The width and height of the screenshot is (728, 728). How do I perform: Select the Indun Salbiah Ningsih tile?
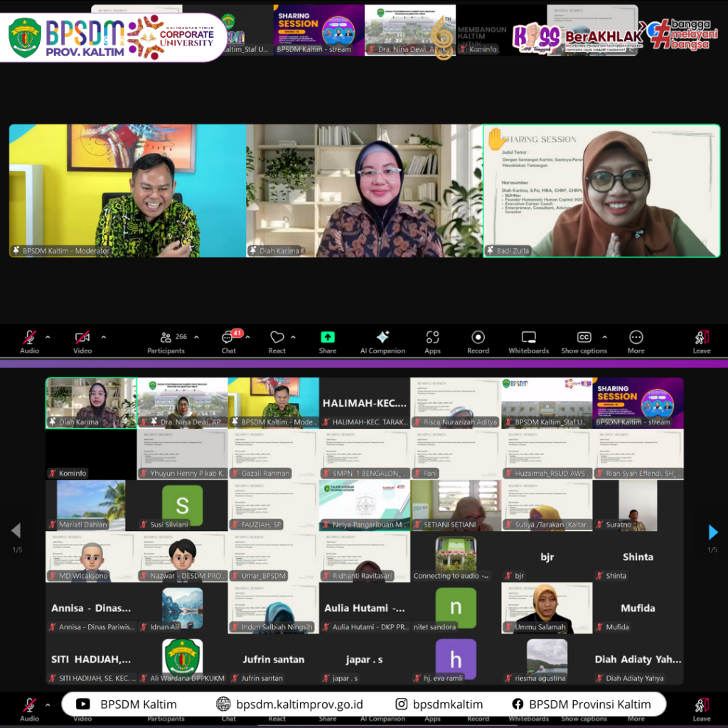(x=274, y=608)
